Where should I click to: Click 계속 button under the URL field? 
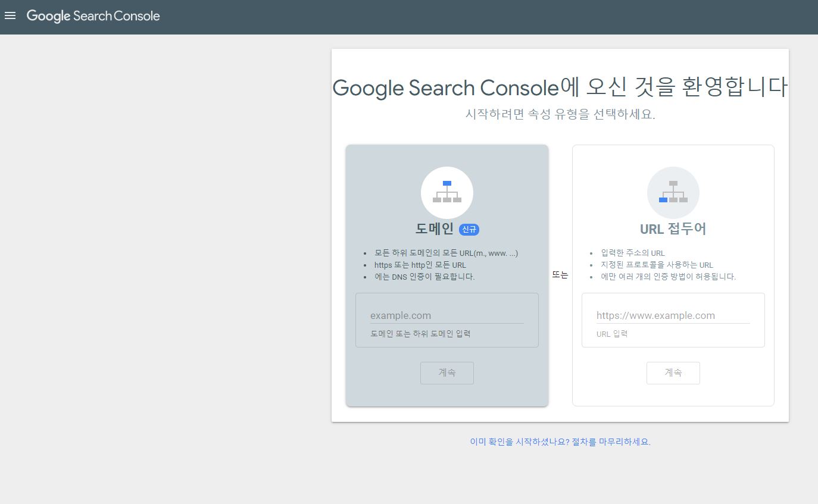673,372
